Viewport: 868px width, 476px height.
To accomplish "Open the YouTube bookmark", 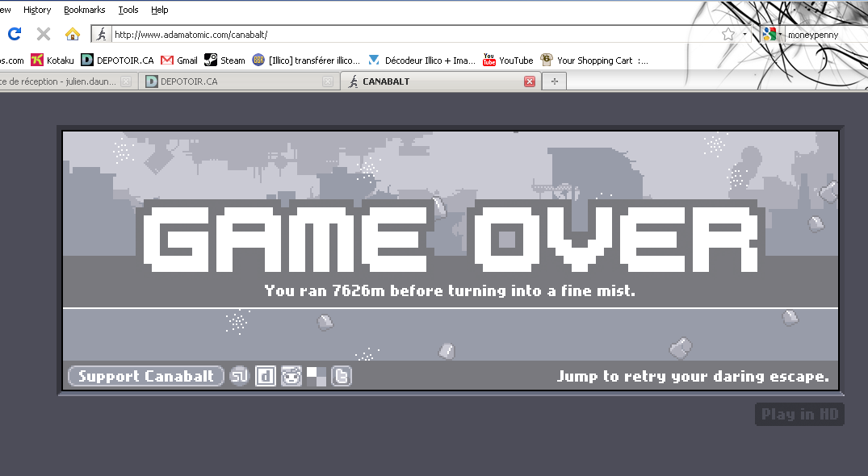I will coord(508,61).
